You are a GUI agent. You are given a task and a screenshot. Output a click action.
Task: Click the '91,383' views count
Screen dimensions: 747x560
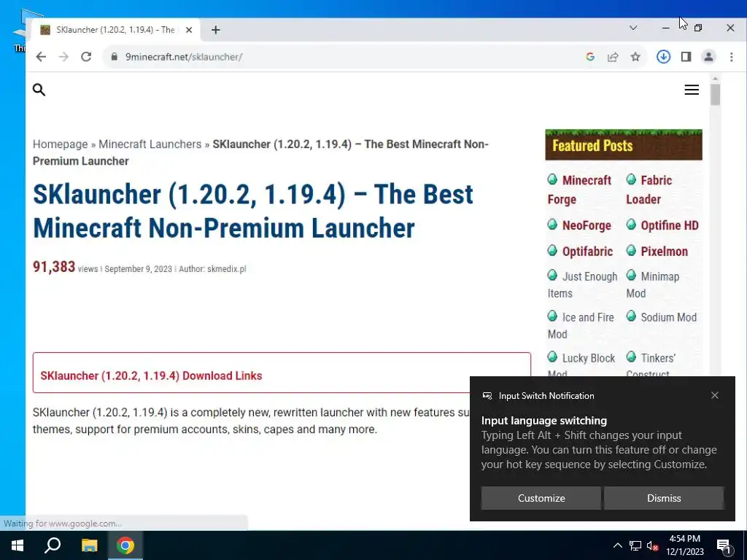pyautogui.click(x=54, y=267)
